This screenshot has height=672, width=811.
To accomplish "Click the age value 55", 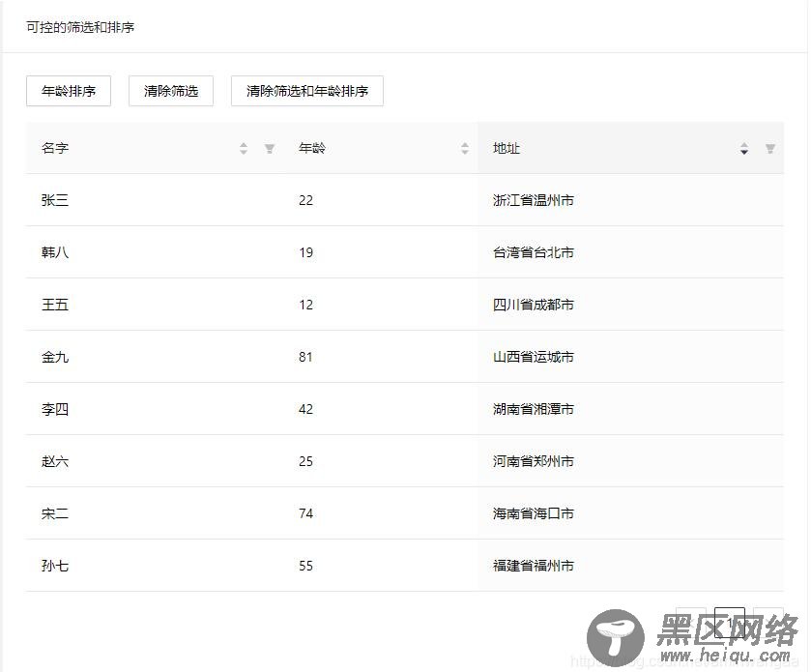I will click(305, 566).
